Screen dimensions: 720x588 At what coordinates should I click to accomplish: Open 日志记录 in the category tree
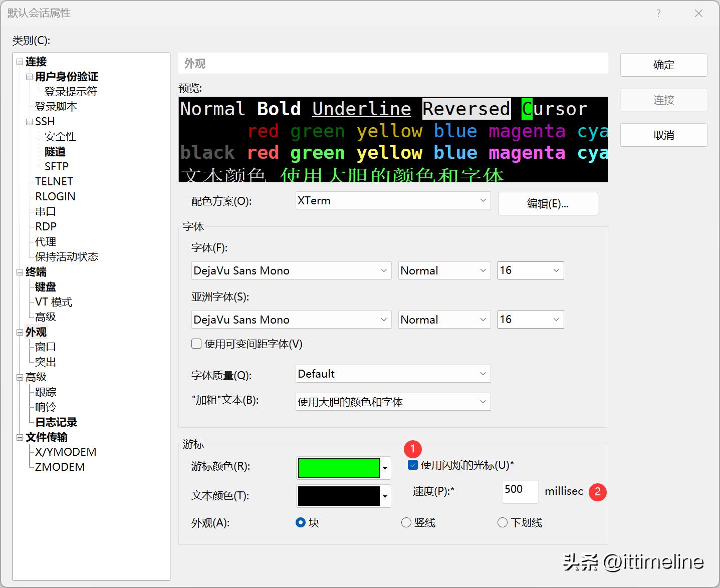(x=56, y=422)
